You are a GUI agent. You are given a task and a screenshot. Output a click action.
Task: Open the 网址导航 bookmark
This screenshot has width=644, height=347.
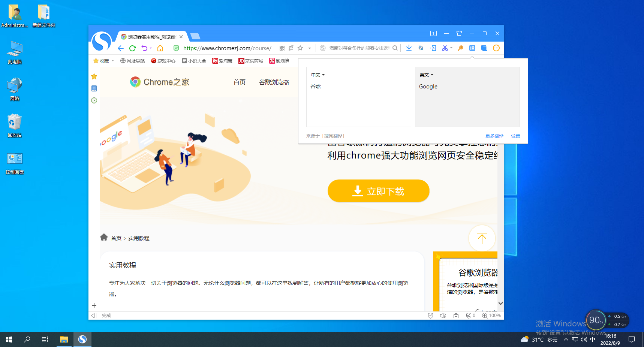[x=132, y=61]
